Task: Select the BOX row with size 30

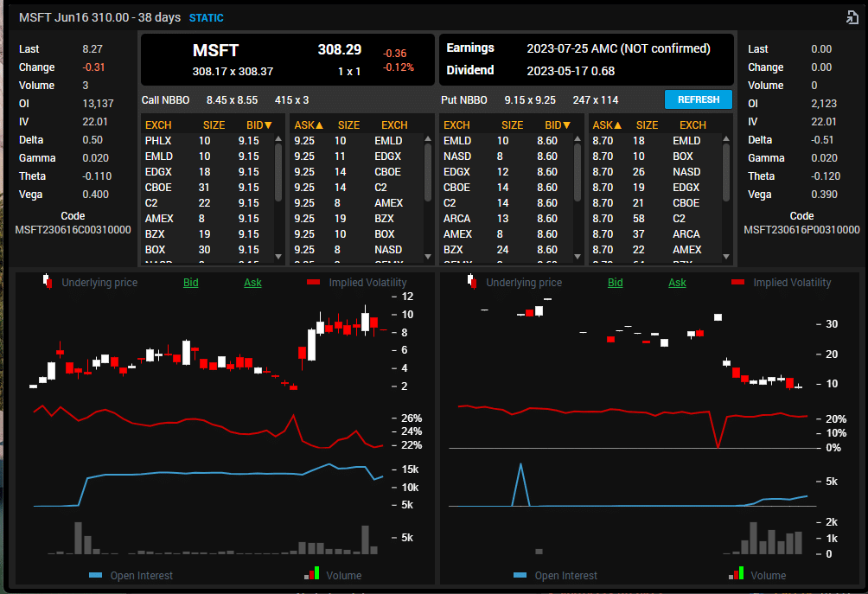Action: (x=208, y=250)
